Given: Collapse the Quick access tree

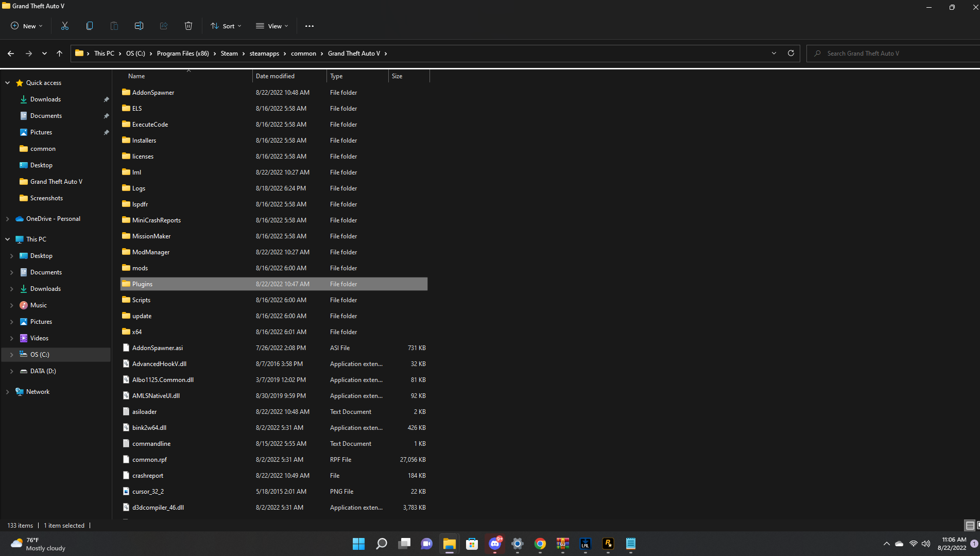Looking at the screenshot, I should tap(8, 83).
